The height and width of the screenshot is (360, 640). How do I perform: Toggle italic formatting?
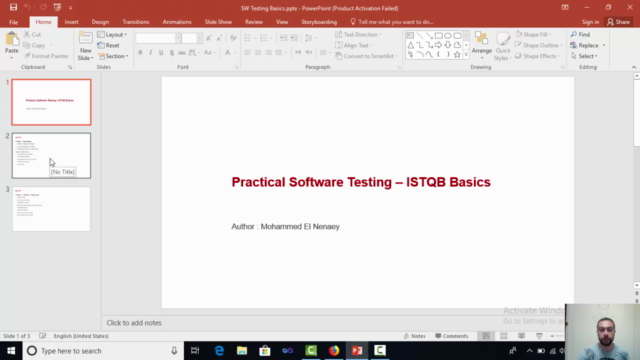coord(151,52)
